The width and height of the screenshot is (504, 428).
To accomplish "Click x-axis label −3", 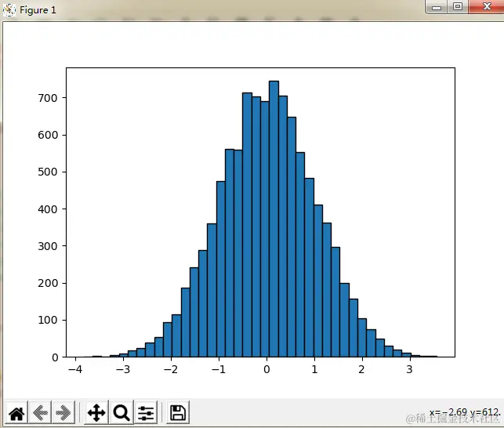I will (x=123, y=369).
